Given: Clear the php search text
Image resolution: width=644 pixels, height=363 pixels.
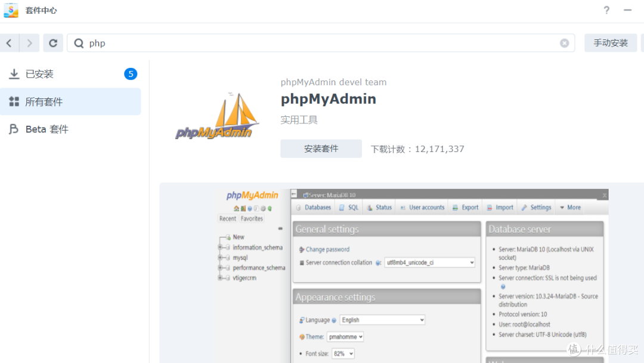Looking at the screenshot, I should pyautogui.click(x=564, y=42).
